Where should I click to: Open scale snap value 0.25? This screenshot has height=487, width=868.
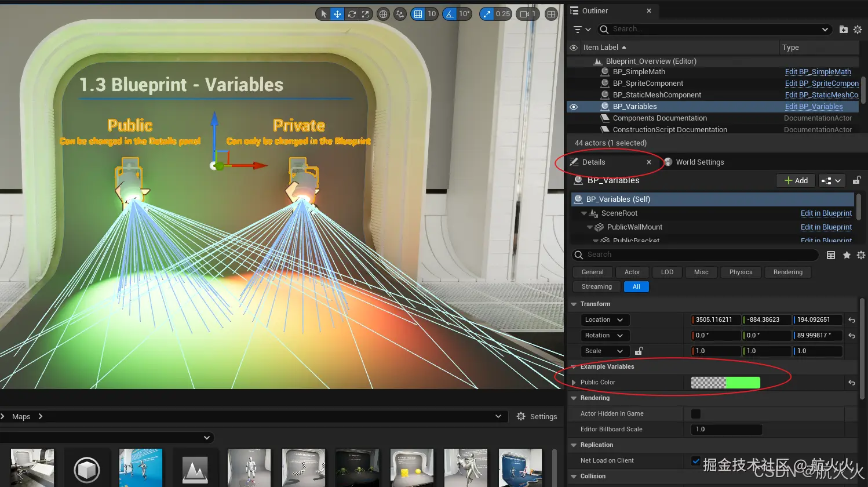coord(503,14)
